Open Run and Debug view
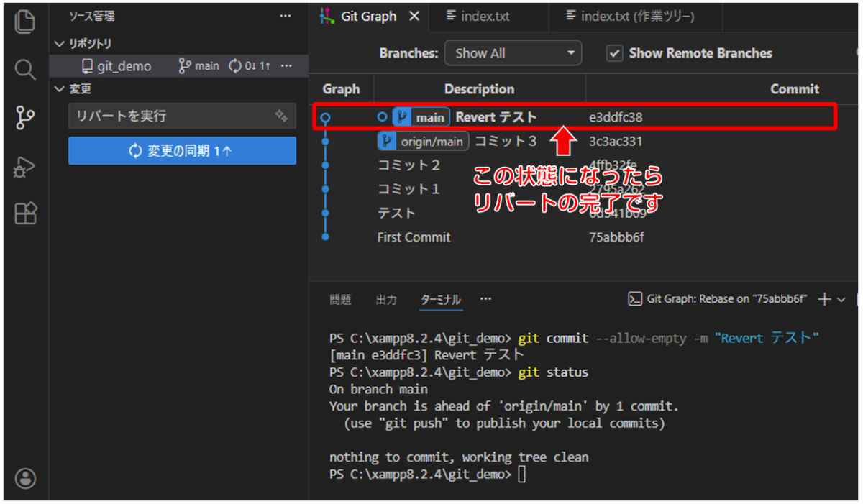Image resolution: width=863 pixels, height=504 pixels. point(24,167)
